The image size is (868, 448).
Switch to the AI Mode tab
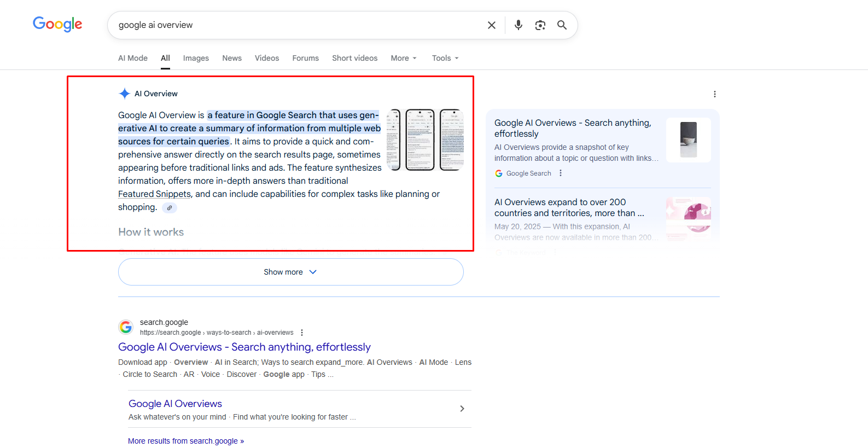(x=133, y=58)
